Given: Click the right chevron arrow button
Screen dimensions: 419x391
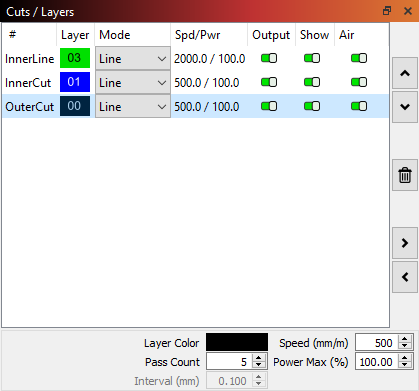Looking at the screenshot, I should tap(405, 243).
